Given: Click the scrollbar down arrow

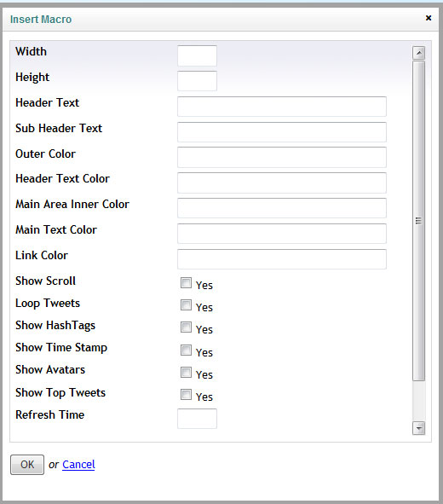Looking at the screenshot, I should click(418, 428).
